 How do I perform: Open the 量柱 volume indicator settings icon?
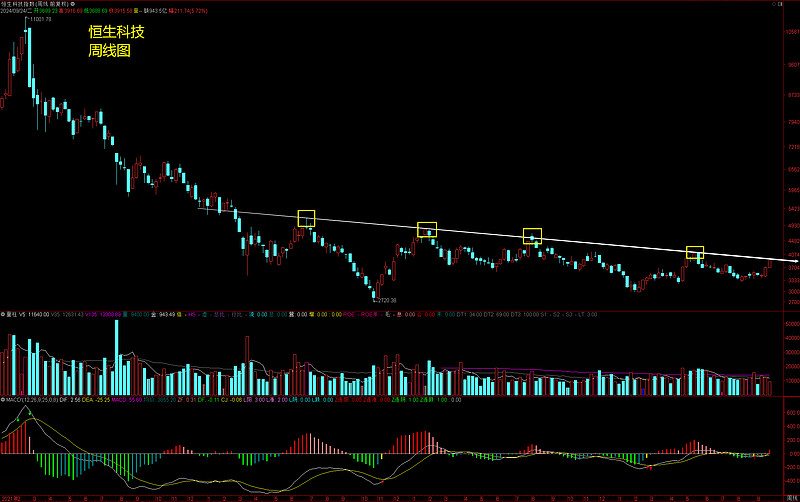(3, 314)
